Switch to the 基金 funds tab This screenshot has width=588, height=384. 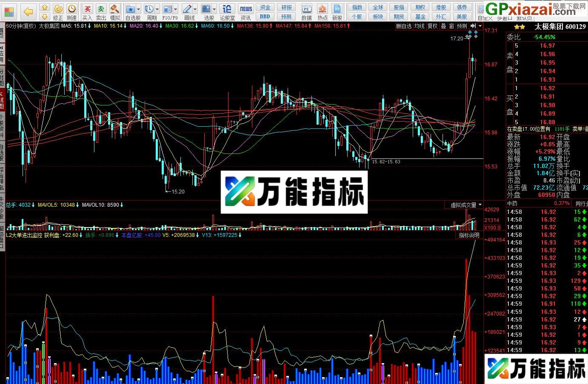[420, 17]
